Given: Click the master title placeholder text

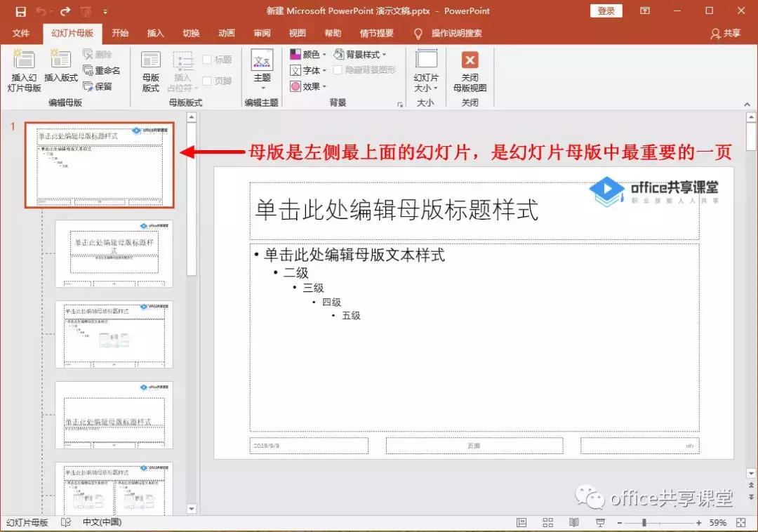Looking at the screenshot, I should coord(397,210).
